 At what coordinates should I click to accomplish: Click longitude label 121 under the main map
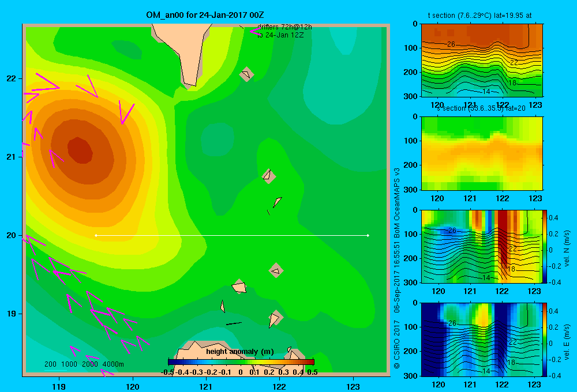click(206, 386)
